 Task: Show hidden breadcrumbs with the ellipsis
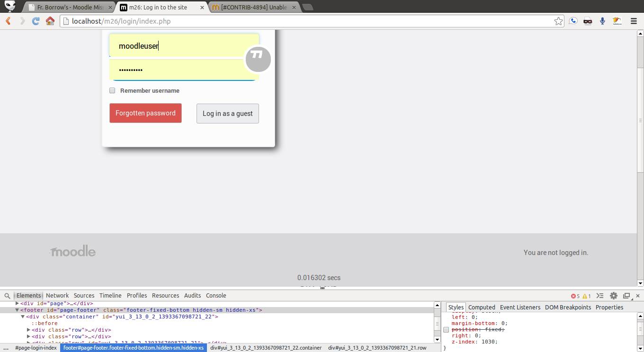click(x=6, y=348)
